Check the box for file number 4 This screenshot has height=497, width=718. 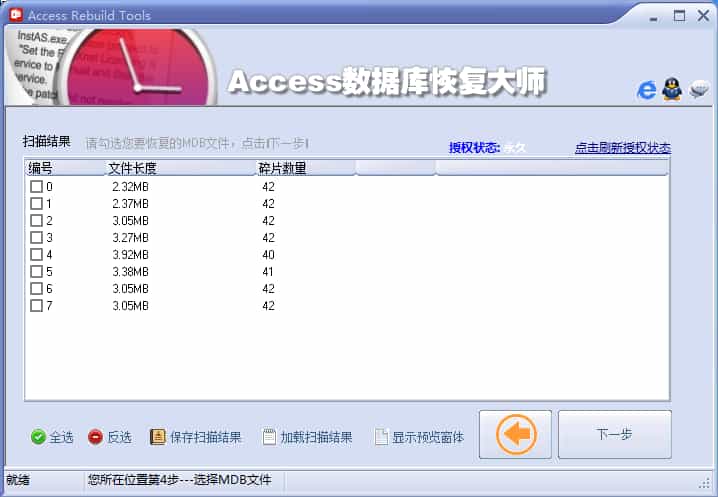(36, 254)
